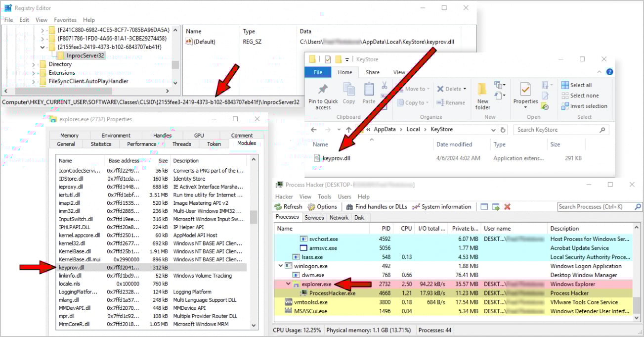Switch to the View ribbon tab
The image size is (644, 337).
click(x=399, y=72)
